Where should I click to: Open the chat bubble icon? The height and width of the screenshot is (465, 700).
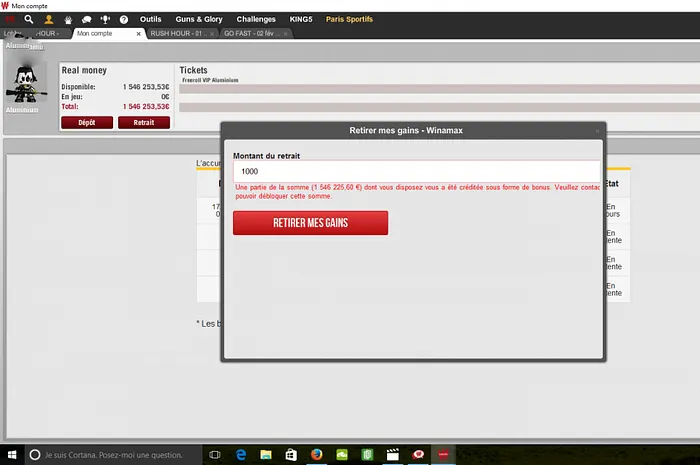click(86, 19)
